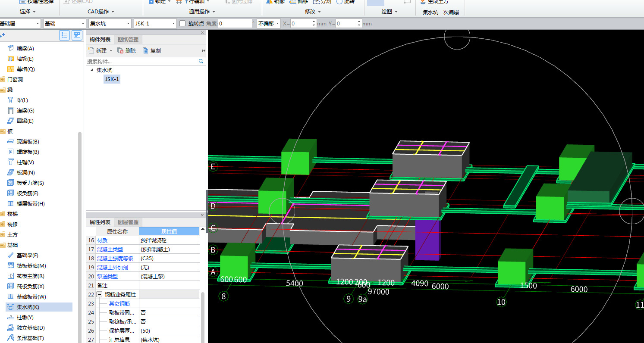
Task: Expand the 装修 folder in navigation tree
Action: coord(3,224)
